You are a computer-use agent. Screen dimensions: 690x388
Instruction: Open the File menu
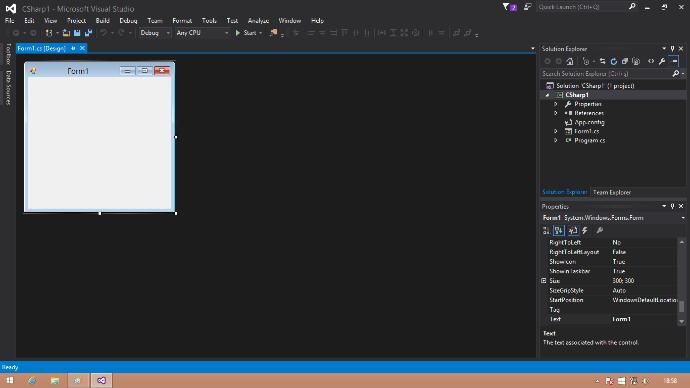tap(9, 21)
